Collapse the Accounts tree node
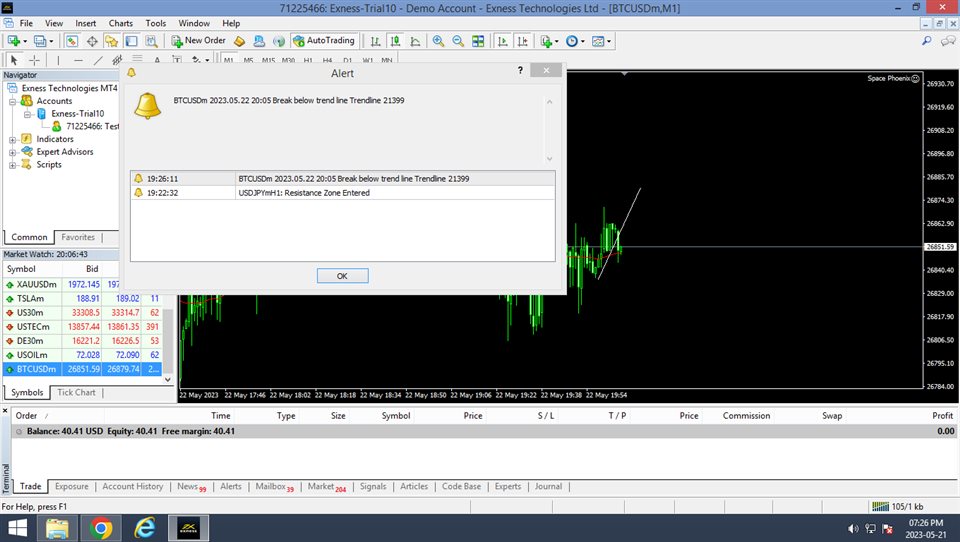Screen dimensions: 960x542 [12, 102]
